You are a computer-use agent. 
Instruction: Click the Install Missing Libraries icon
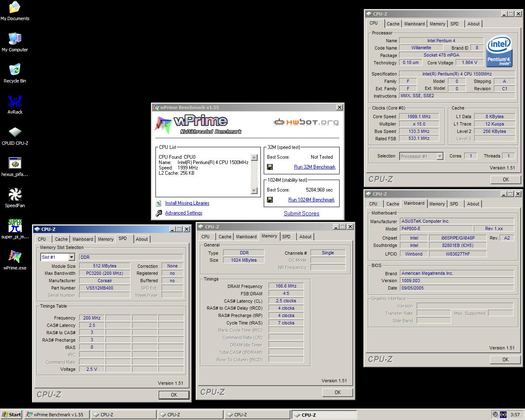click(159, 203)
